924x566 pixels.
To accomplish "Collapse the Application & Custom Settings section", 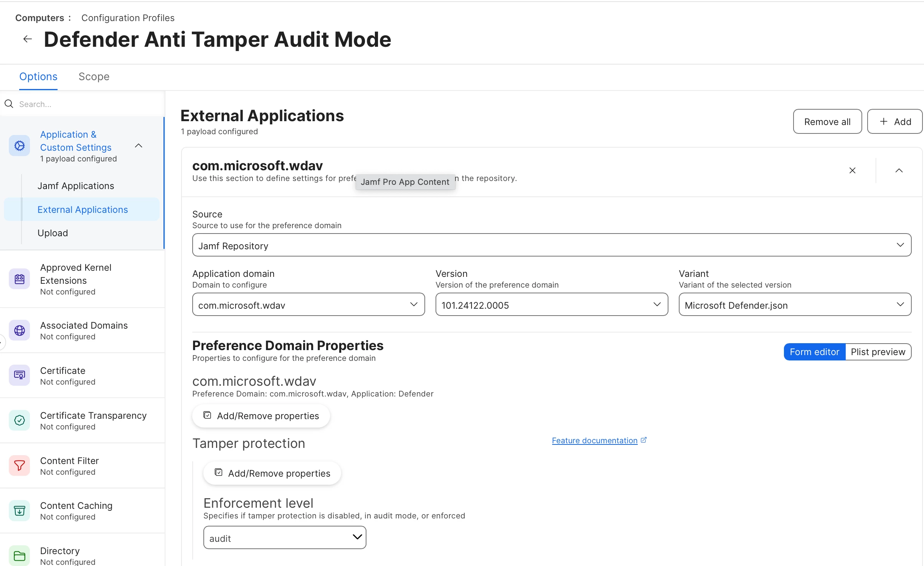I will tap(139, 146).
